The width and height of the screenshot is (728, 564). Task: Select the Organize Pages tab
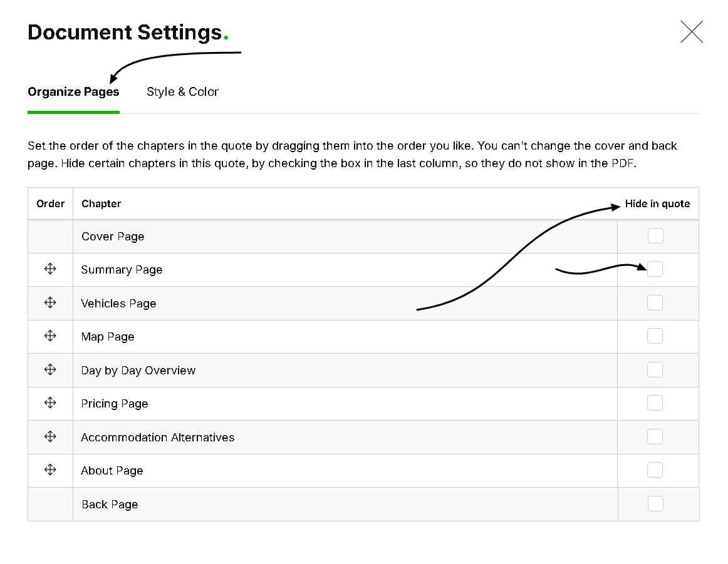pyautogui.click(x=73, y=92)
